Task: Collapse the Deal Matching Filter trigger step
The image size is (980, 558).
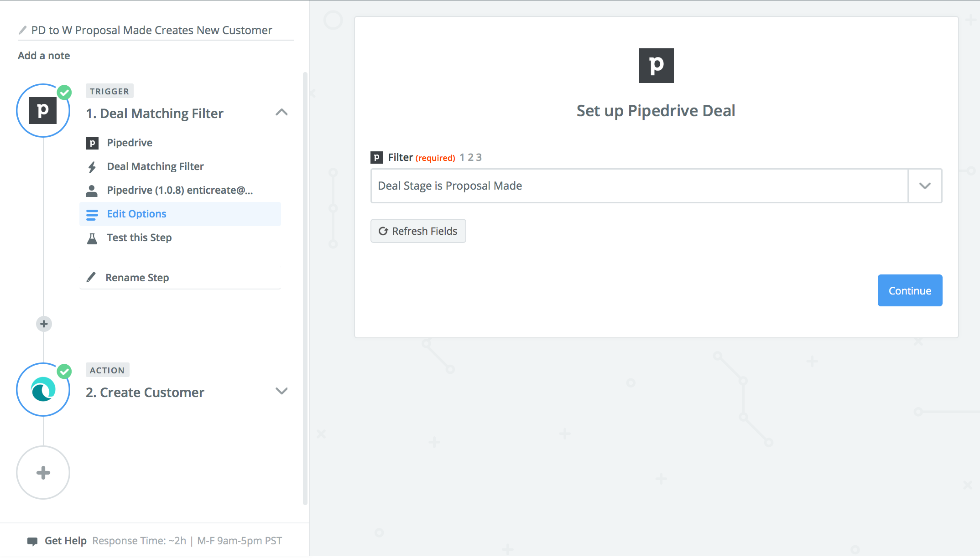Action: (281, 113)
